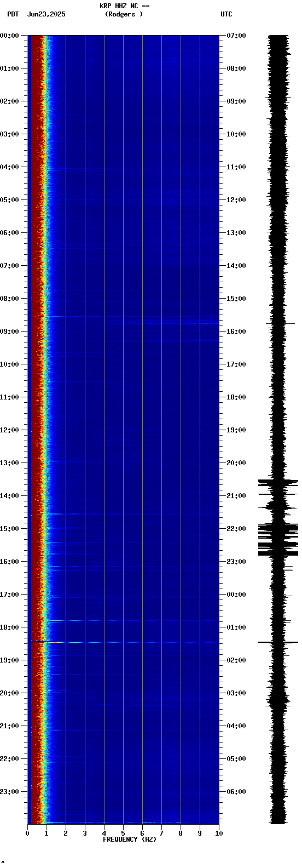Select the 04:00 PDT time tick label
This screenshot has height=868, width=302.
click(x=9, y=167)
